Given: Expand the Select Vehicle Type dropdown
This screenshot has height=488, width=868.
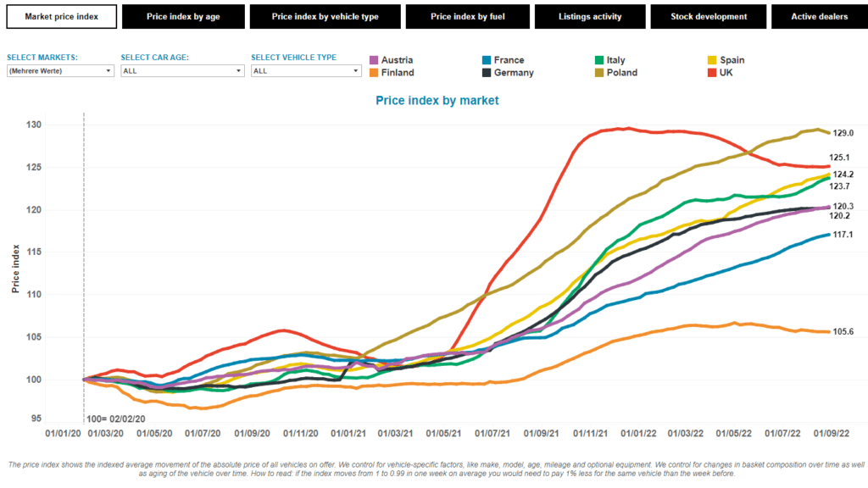Looking at the screenshot, I should point(305,71).
